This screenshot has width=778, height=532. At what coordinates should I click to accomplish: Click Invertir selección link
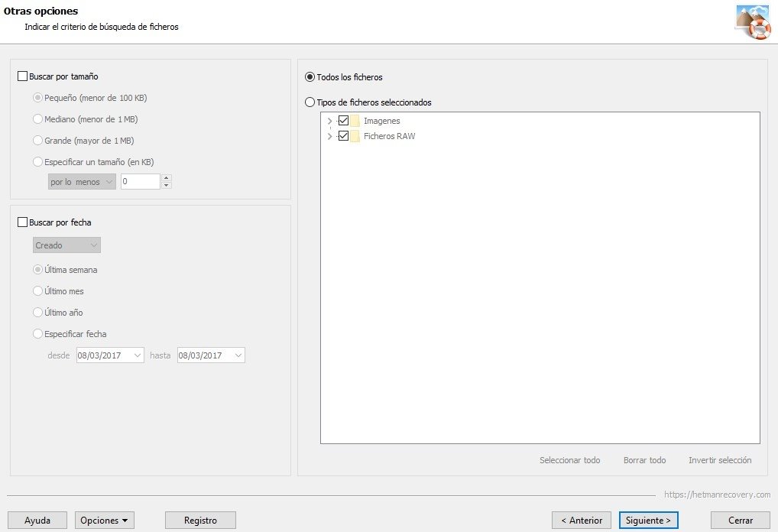(x=720, y=460)
